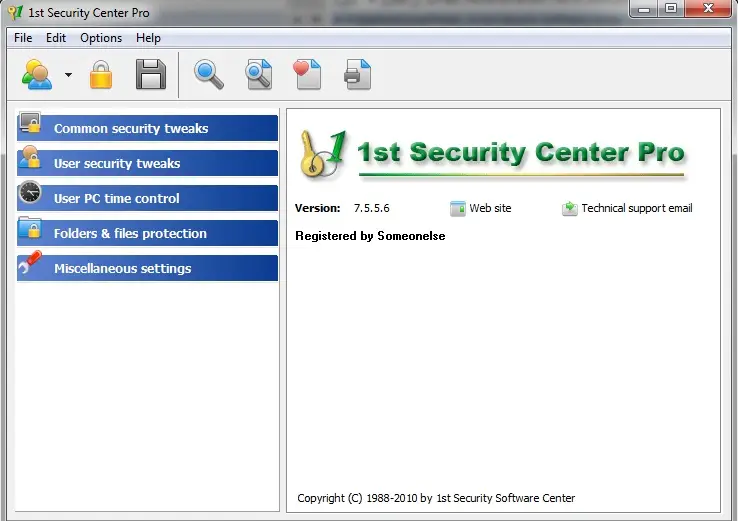Open the Options menu
Viewport: 738px width, 521px height.
pyautogui.click(x=101, y=38)
